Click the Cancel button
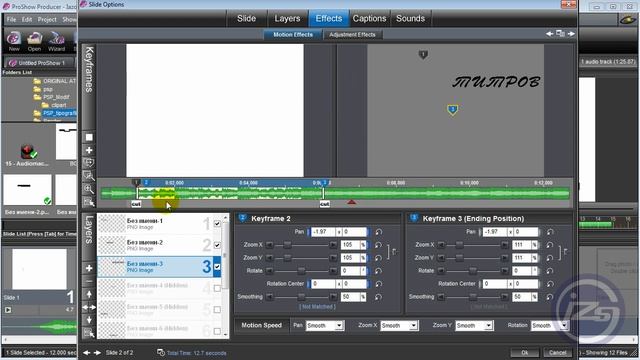Image resolution: width=640 pixels, height=360 pixels. coord(558,353)
